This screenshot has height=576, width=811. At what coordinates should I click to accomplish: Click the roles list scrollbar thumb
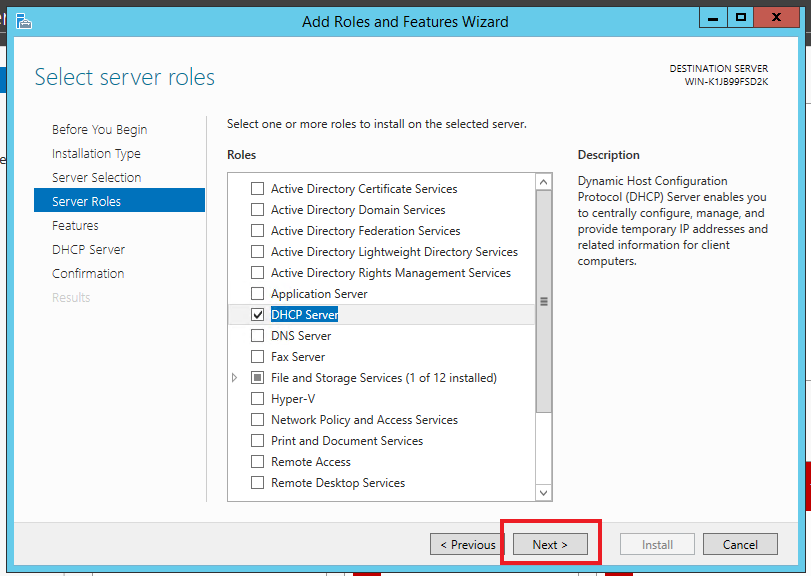543,300
